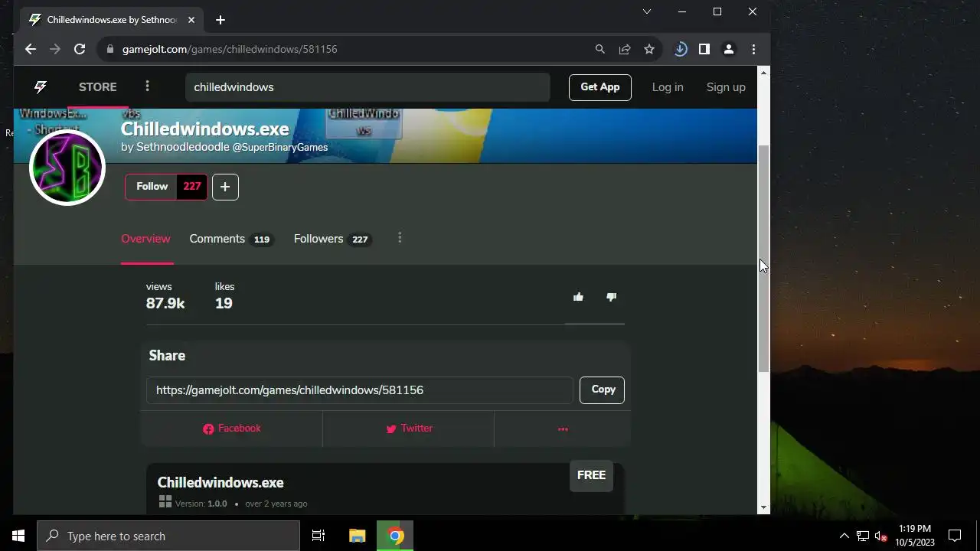Open File Explorer from taskbar
Viewport: 980px width, 551px height.
click(358, 536)
